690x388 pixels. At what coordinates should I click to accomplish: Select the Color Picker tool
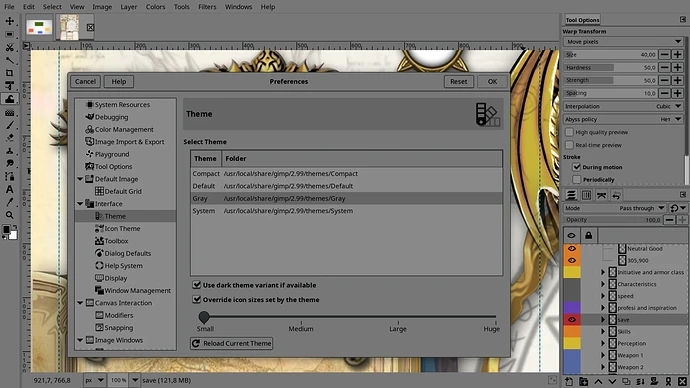[9, 202]
